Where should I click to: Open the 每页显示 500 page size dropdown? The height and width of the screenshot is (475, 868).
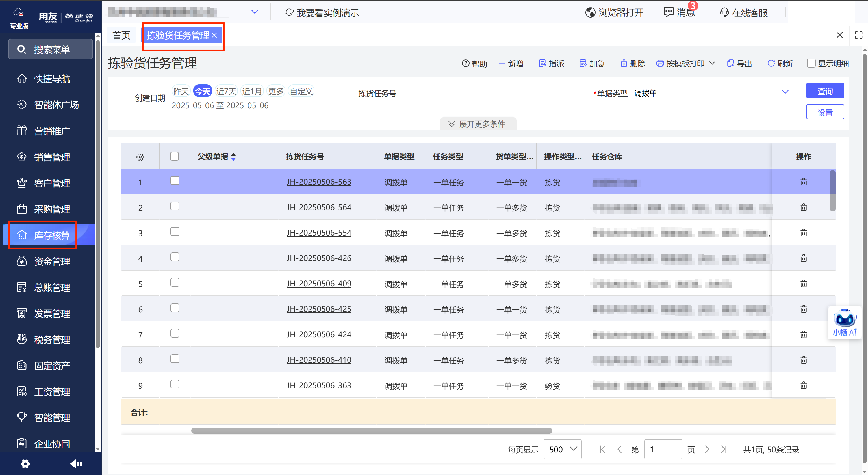[x=562, y=449]
